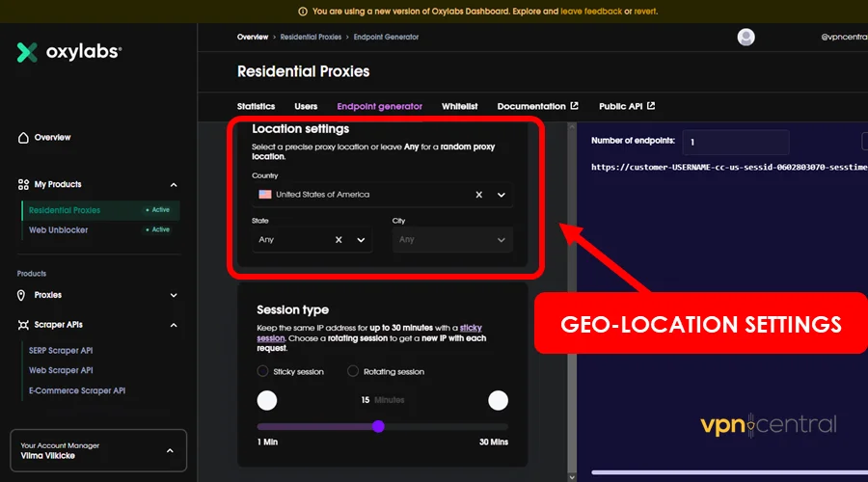Click the scrollbar down arrow
Image resolution: width=868 pixels, height=482 pixels.
(x=572, y=477)
